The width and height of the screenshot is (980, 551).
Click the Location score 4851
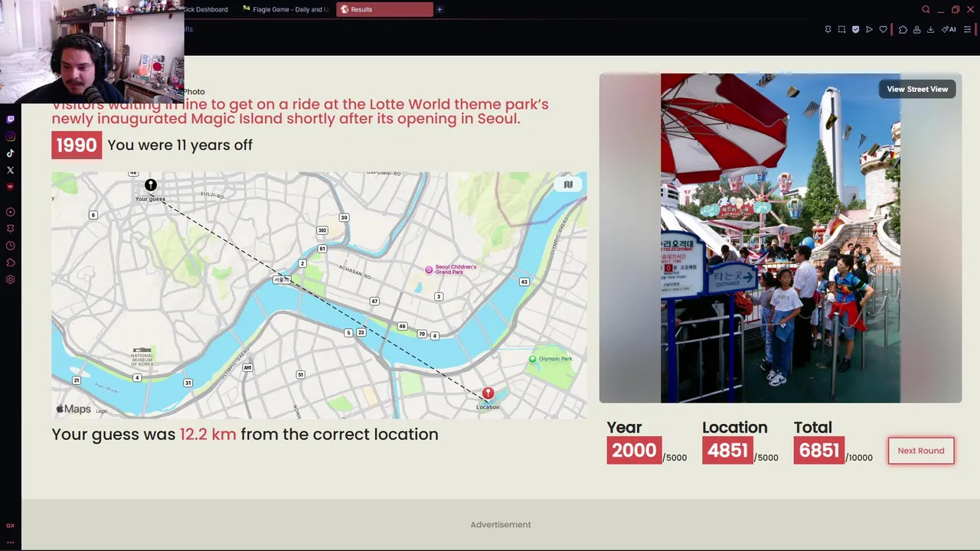727,450
